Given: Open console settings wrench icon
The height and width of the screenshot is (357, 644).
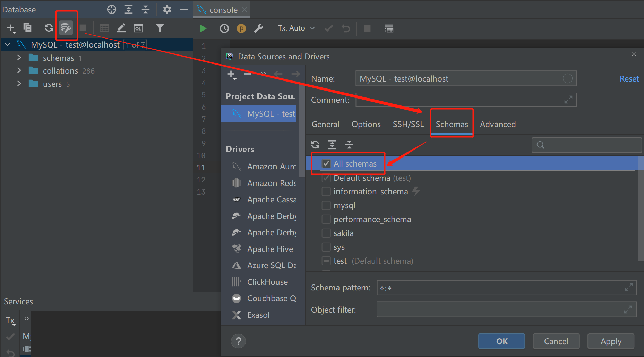Looking at the screenshot, I should (258, 28).
